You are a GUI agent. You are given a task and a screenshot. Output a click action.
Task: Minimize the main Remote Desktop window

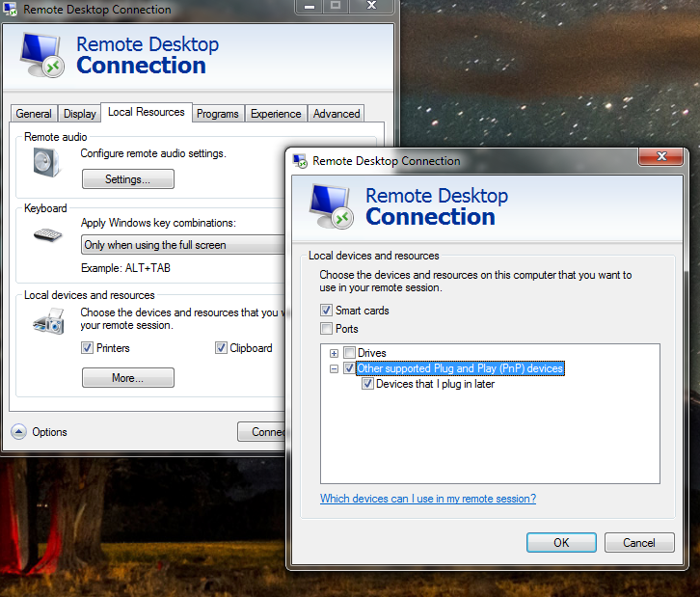(x=309, y=6)
